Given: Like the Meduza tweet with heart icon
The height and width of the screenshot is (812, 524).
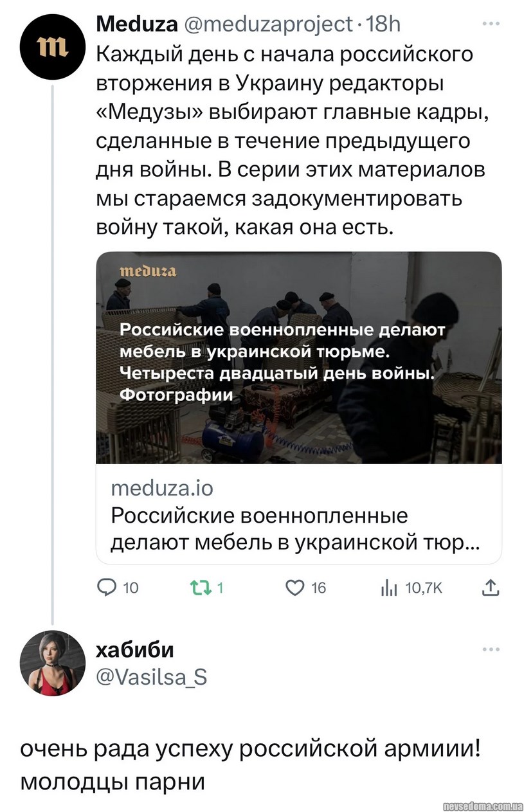Looking at the screenshot, I should coord(294,586).
